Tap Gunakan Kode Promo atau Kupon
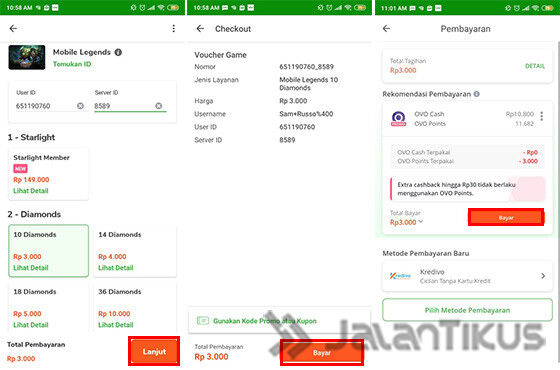The height and width of the screenshot is (370, 560). coord(265,321)
